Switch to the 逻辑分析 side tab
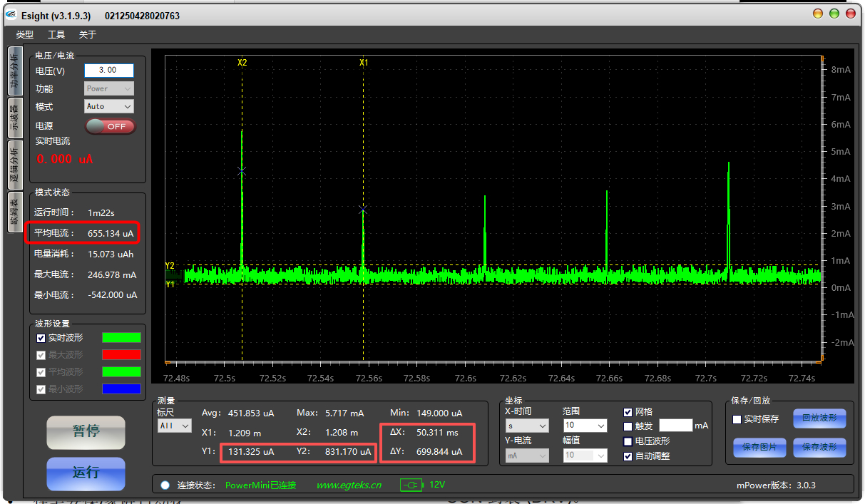This screenshot has width=865, height=504. (x=14, y=165)
